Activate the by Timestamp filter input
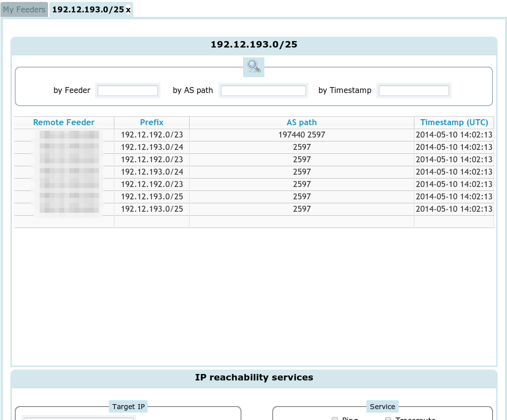The width and height of the screenshot is (507, 420). coord(413,91)
